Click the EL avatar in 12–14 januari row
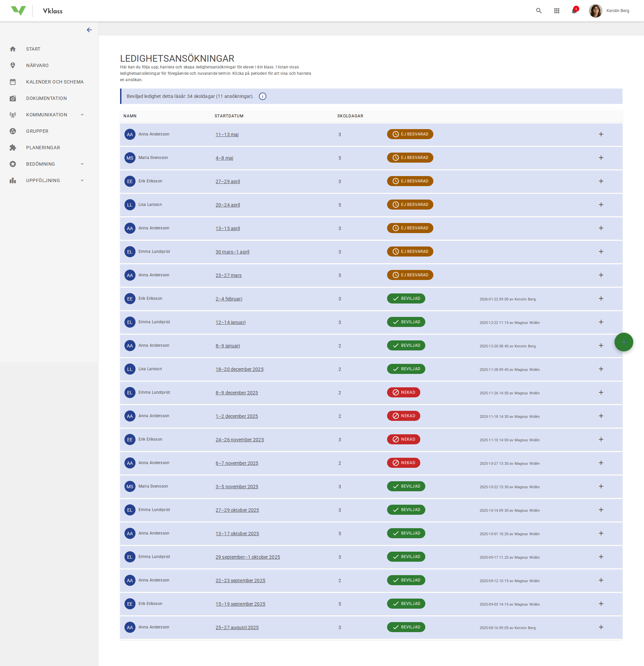The width and height of the screenshot is (644, 666). click(x=130, y=322)
